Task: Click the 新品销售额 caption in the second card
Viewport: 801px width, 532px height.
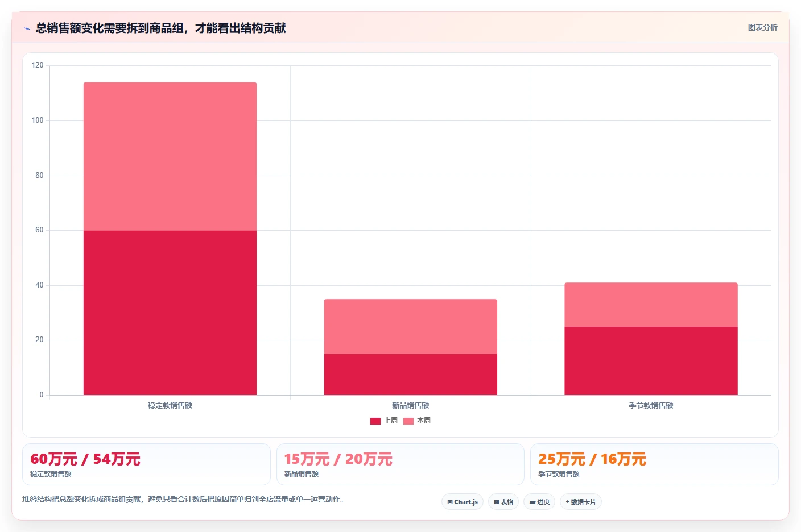Action: pyautogui.click(x=302, y=474)
